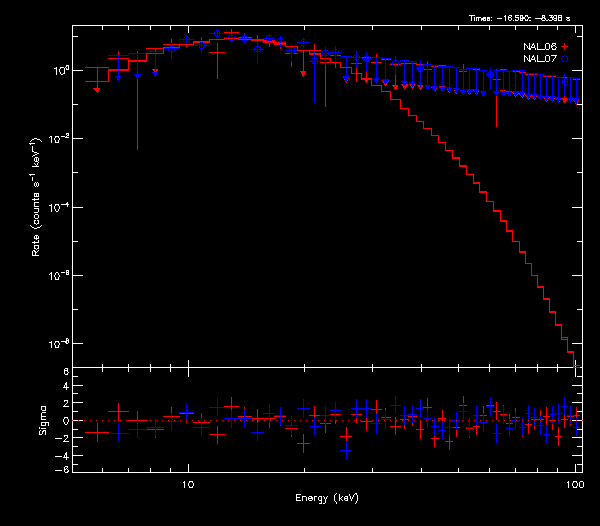The height and width of the screenshot is (526, 600).
Task: Click the 4 tick label on the Sigma axis
Action: [x=65, y=388]
